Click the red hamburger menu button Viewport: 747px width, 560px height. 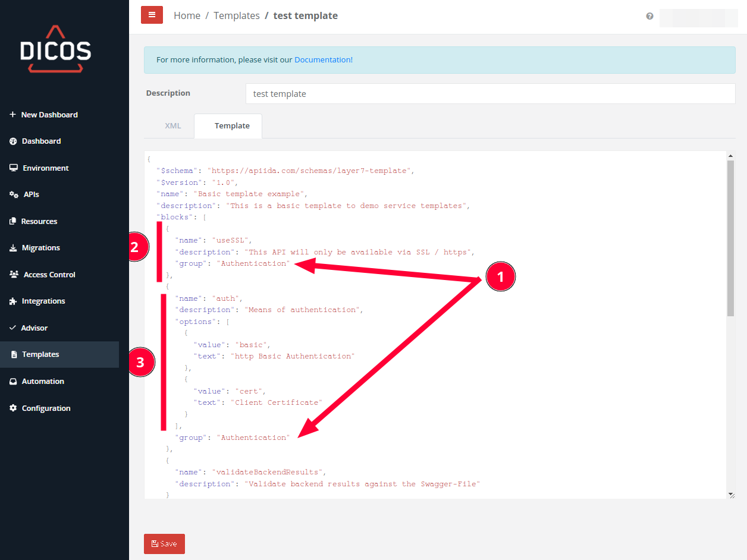152,15
